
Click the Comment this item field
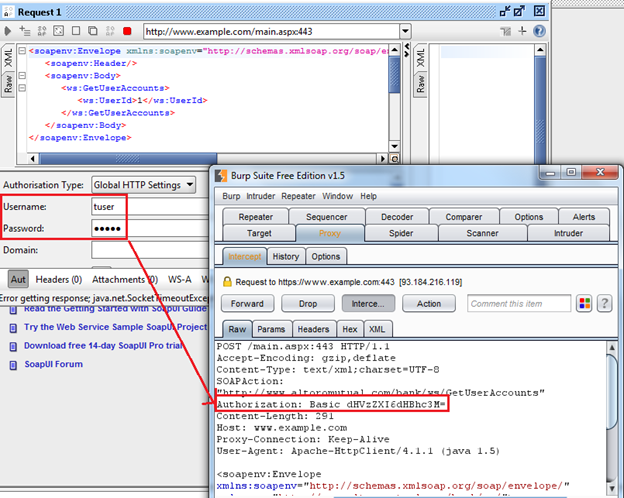(x=516, y=303)
